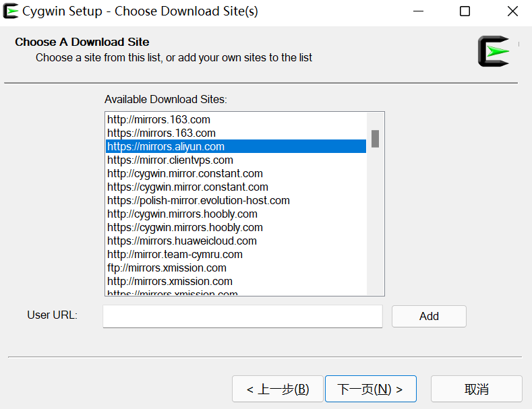Pick ftp://mirrors.xmission.com download site
This screenshot has width=532, height=409.
[236, 268]
